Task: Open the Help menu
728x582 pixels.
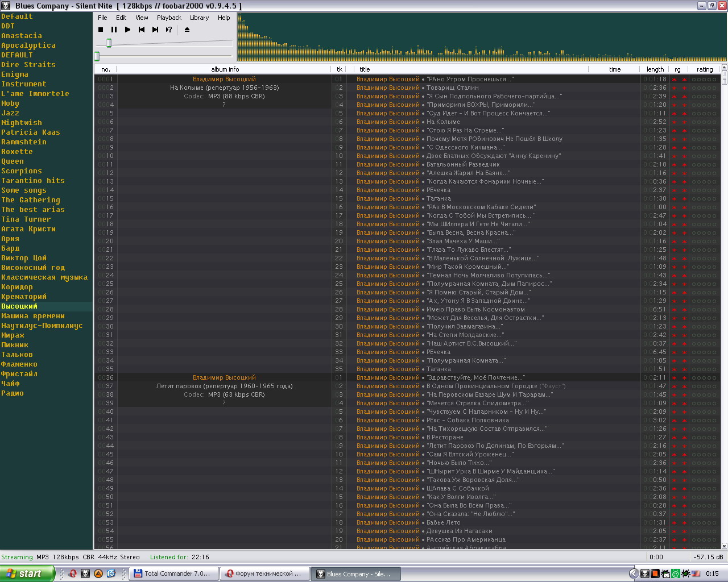Action: tap(224, 18)
